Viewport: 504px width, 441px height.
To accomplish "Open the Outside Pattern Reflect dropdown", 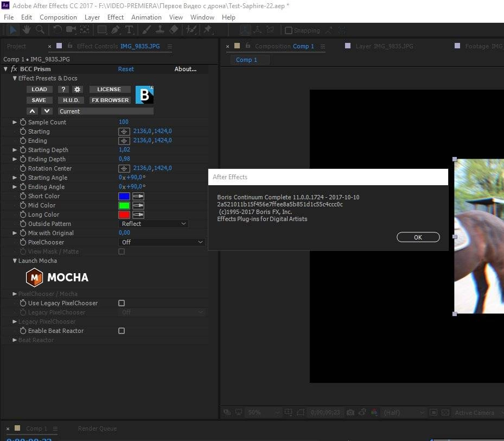I will point(154,224).
